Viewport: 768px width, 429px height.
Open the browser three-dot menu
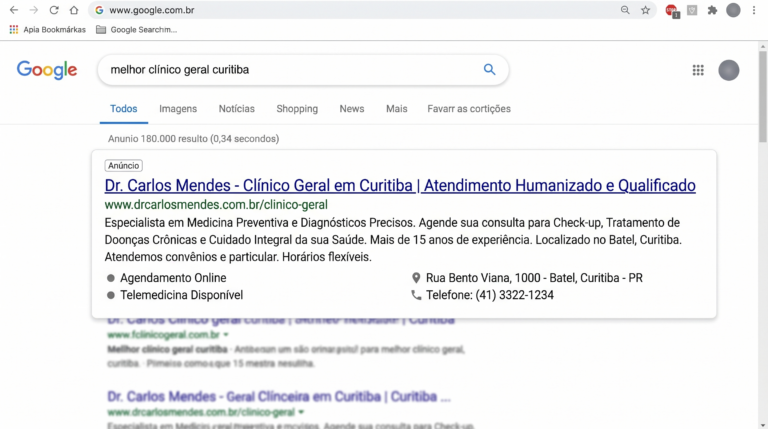point(754,10)
